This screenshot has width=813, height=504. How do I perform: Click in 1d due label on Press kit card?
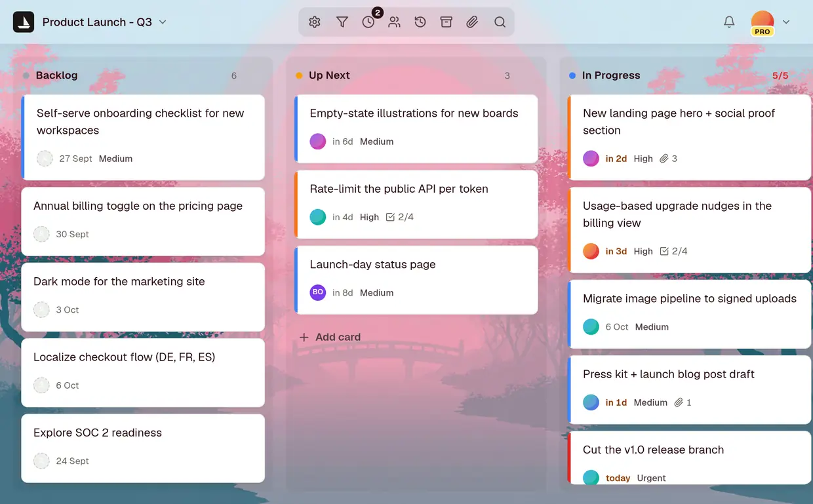pos(616,402)
